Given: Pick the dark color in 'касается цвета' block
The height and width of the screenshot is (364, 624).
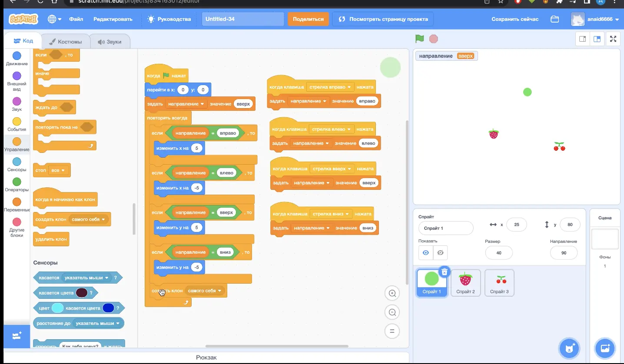Looking at the screenshot, I should (x=82, y=293).
